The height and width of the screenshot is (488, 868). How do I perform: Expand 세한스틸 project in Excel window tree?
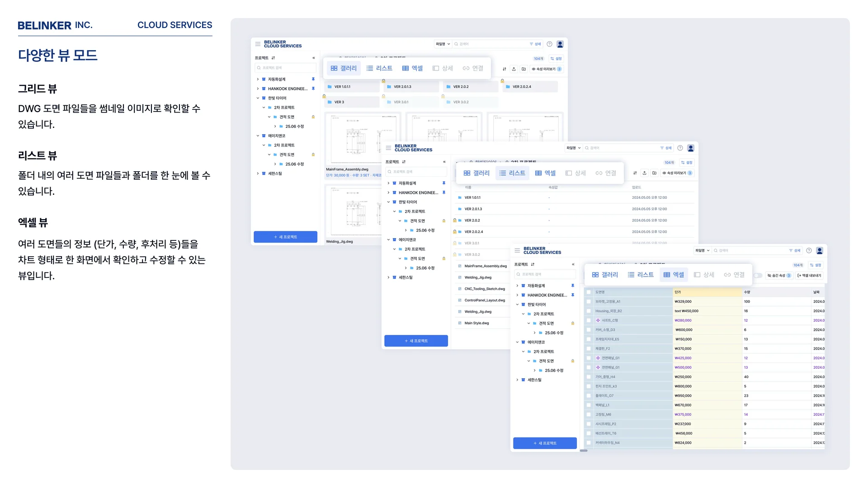tap(517, 380)
